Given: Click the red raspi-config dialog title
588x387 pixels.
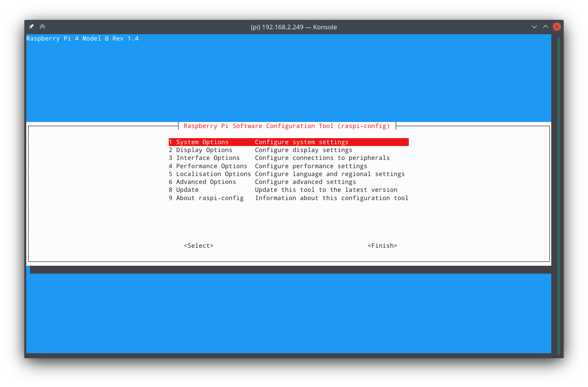Looking at the screenshot, I should pos(286,126).
